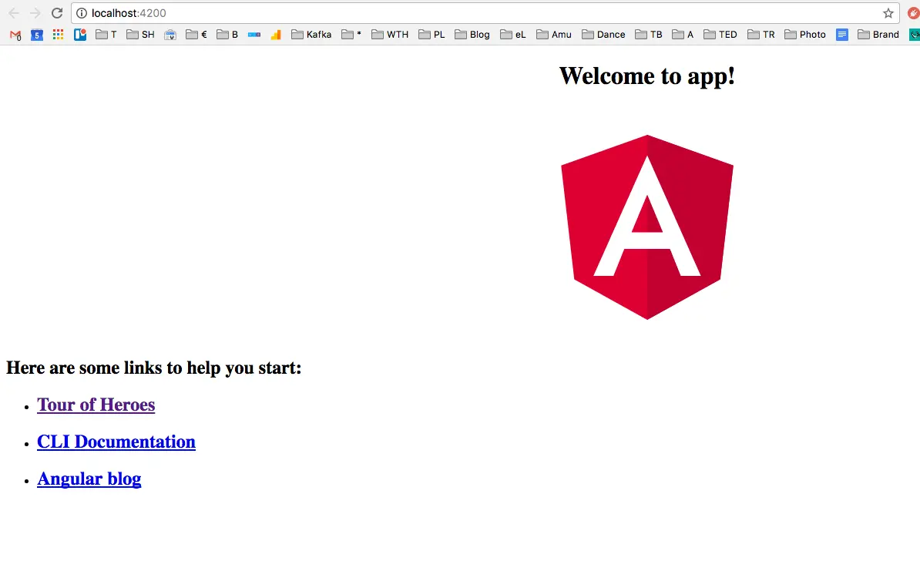Expand the Kafka bookmarks folder
Image resolution: width=920 pixels, height=588 pixels.
pos(311,35)
